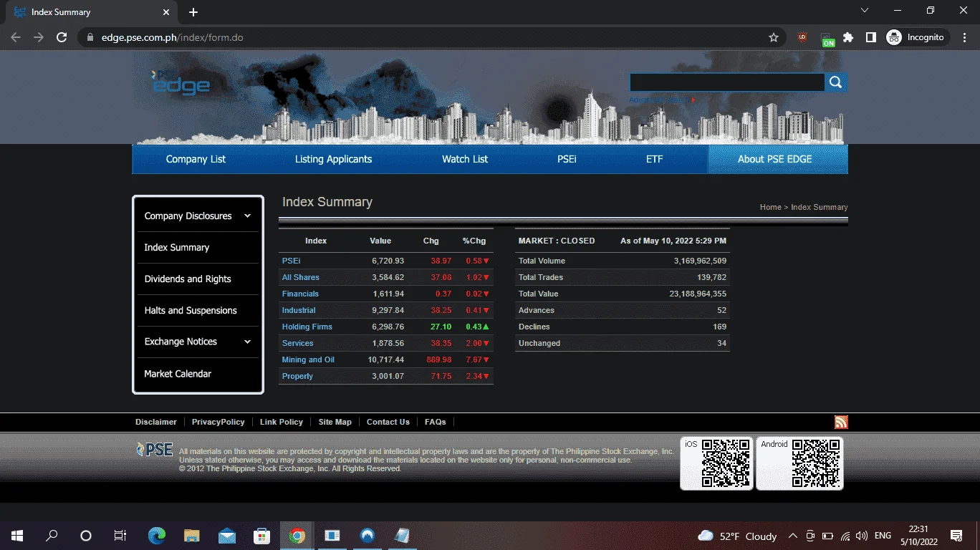Open the Incognito profile button
The image size is (980, 550).
917,37
